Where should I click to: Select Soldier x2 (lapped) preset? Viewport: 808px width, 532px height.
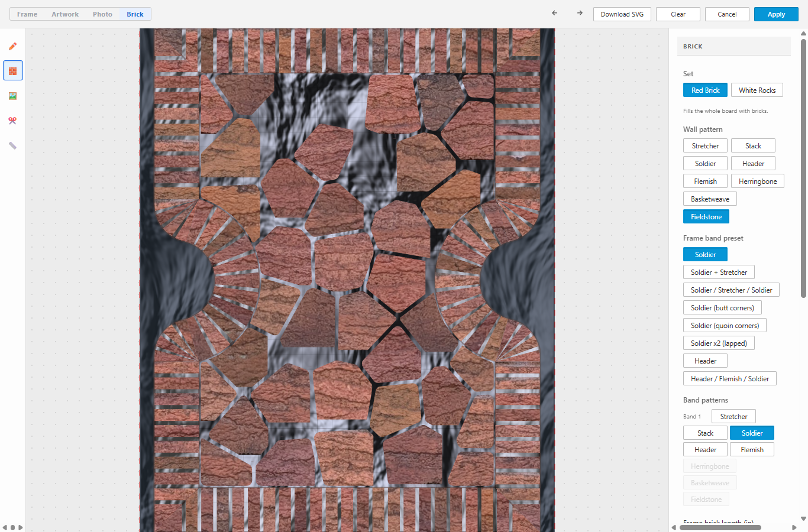pos(719,343)
